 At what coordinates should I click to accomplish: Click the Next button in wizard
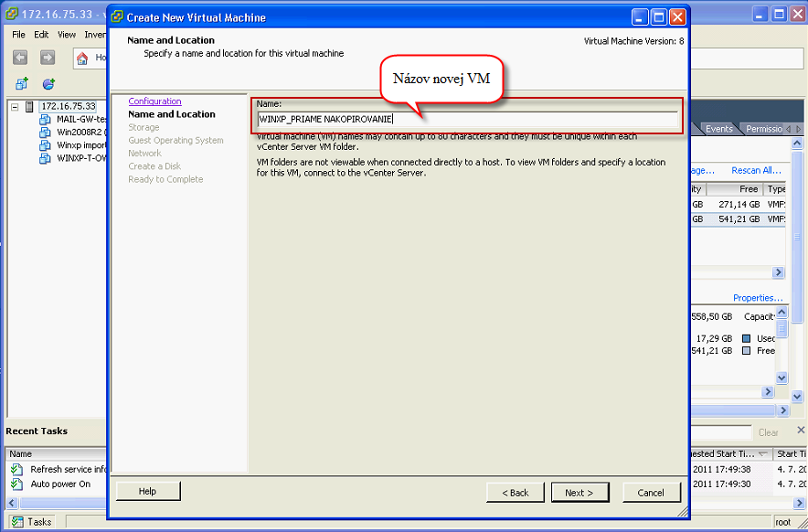pos(579,493)
